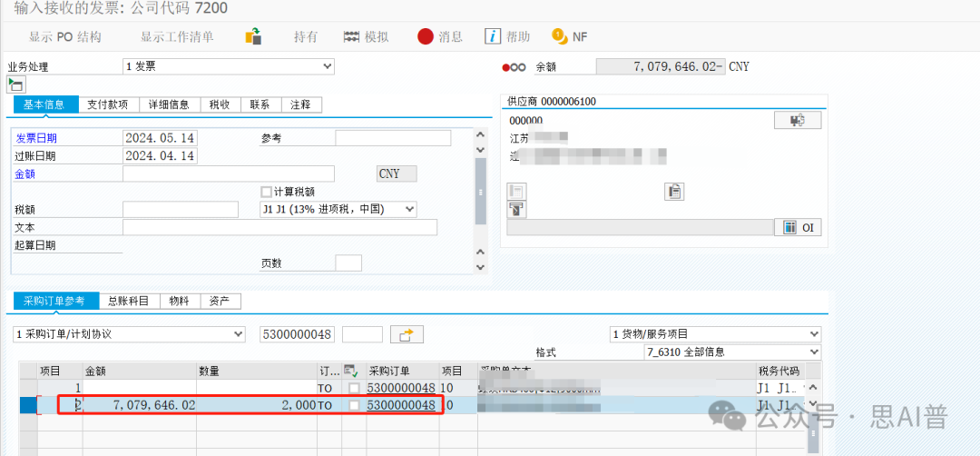Open the J1 13% 进项税 tax code dropdown
The width and height of the screenshot is (980, 456).
pos(338,209)
